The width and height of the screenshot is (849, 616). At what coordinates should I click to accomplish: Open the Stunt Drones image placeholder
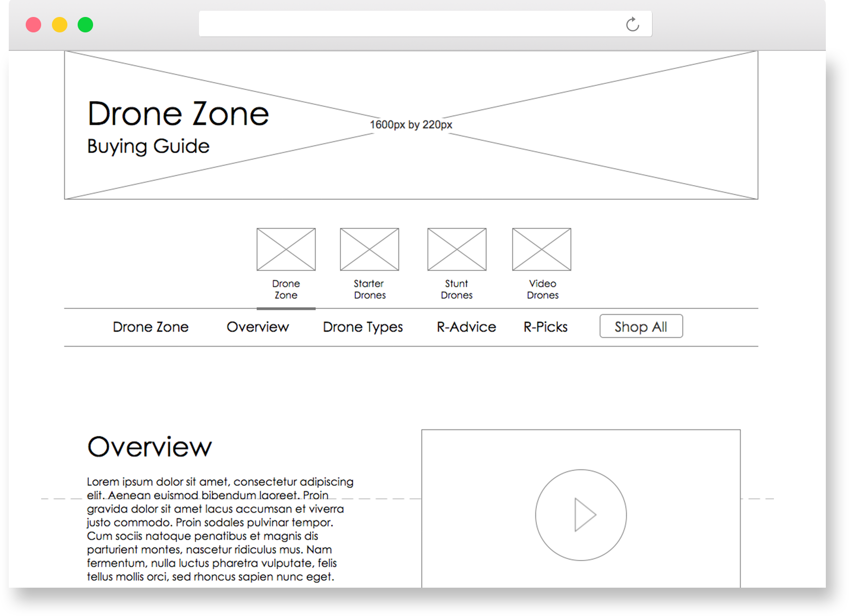457,249
